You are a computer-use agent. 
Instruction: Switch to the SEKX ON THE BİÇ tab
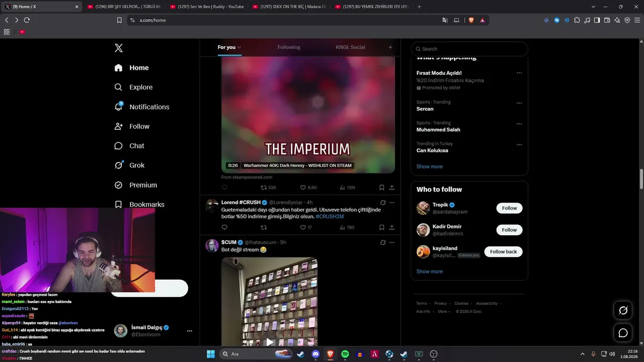pyautogui.click(x=289, y=7)
